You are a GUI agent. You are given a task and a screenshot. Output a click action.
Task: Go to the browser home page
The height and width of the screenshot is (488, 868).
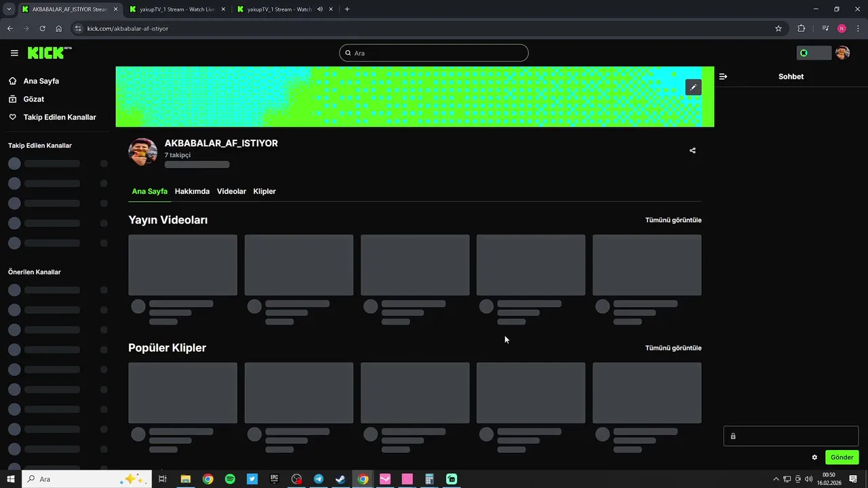pyautogui.click(x=59, y=28)
